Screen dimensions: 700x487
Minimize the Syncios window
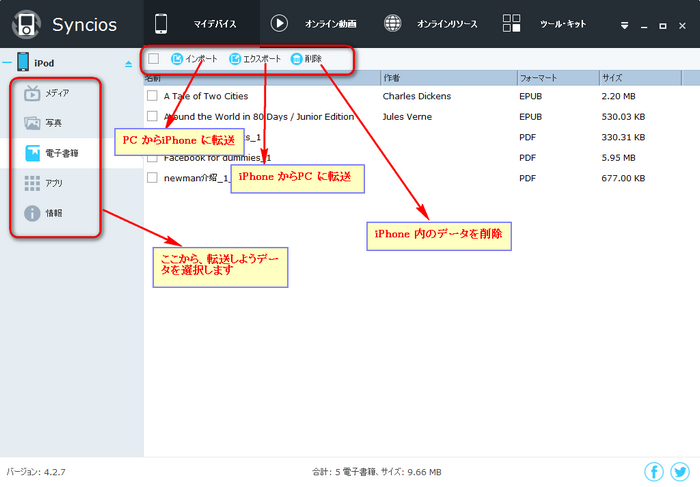tap(644, 26)
